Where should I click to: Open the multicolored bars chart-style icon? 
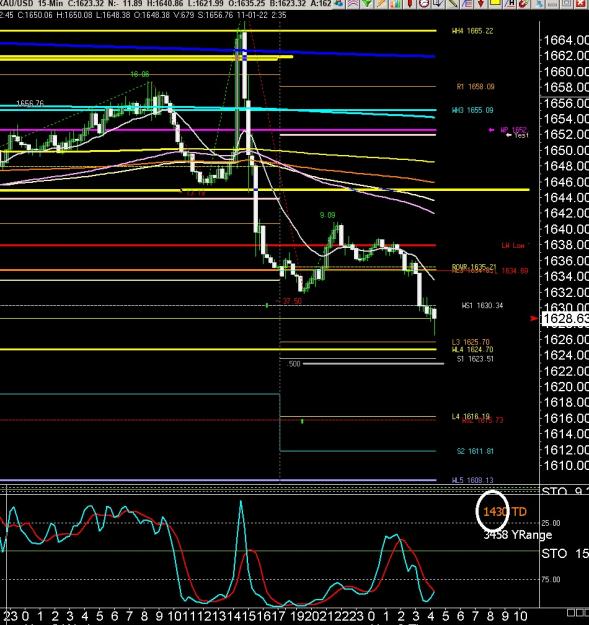pyautogui.click(x=395, y=4)
